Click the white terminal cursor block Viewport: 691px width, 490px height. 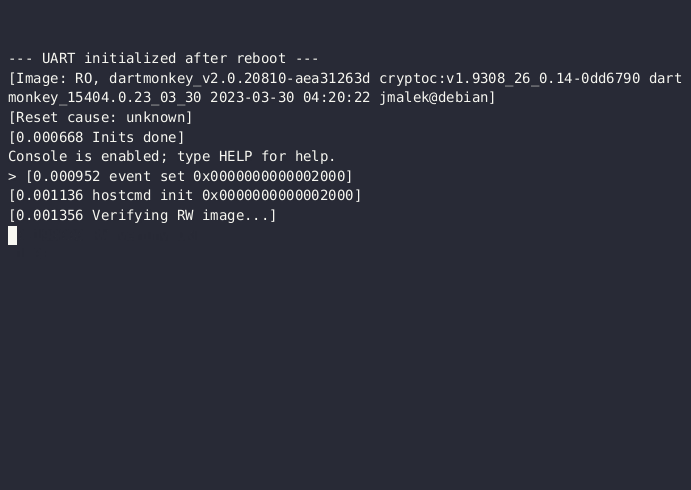click(12, 235)
